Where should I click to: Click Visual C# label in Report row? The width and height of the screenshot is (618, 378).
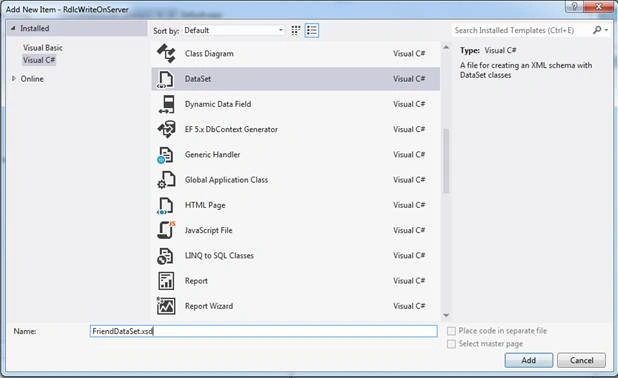coord(409,281)
